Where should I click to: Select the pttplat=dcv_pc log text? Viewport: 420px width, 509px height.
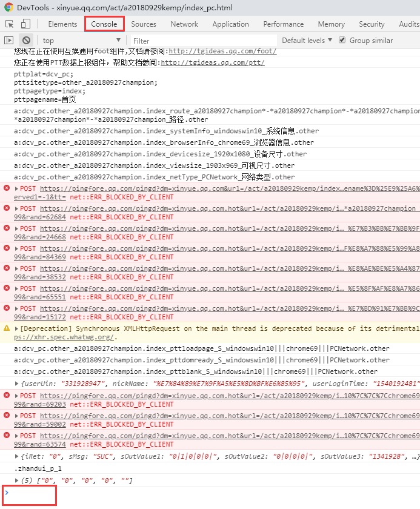pos(44,74)
